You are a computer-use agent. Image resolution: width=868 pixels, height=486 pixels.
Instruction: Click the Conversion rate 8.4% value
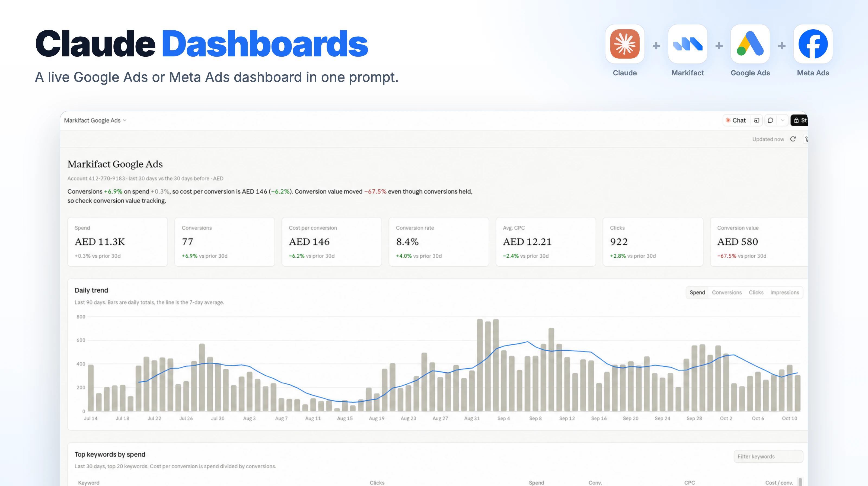click(x=407, y=241)
